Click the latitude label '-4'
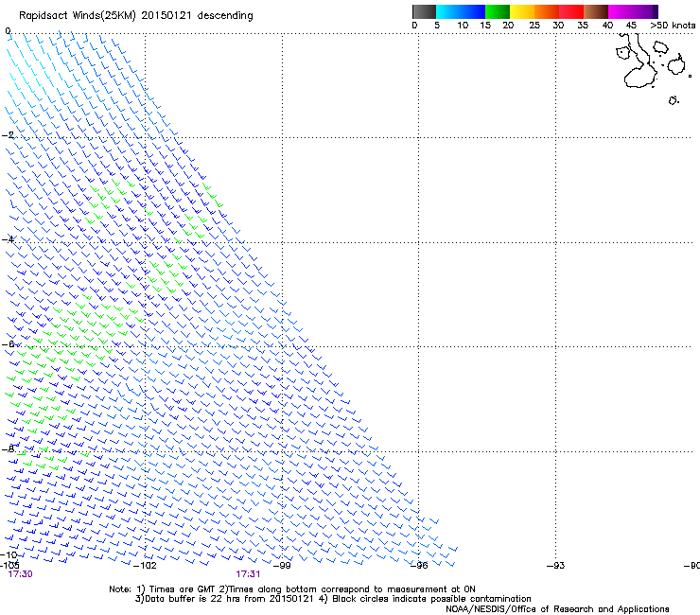This screenshot has height=615, width=700. pos(8,239)
